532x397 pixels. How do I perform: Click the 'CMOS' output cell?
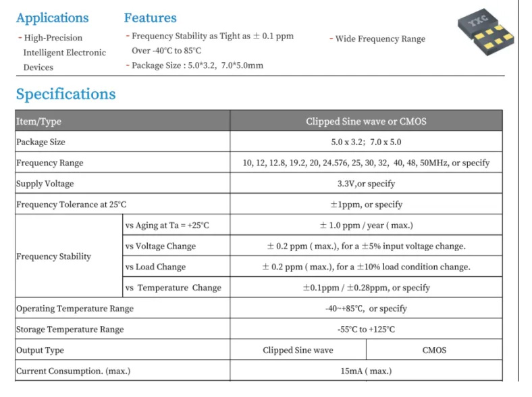[434, 350]
